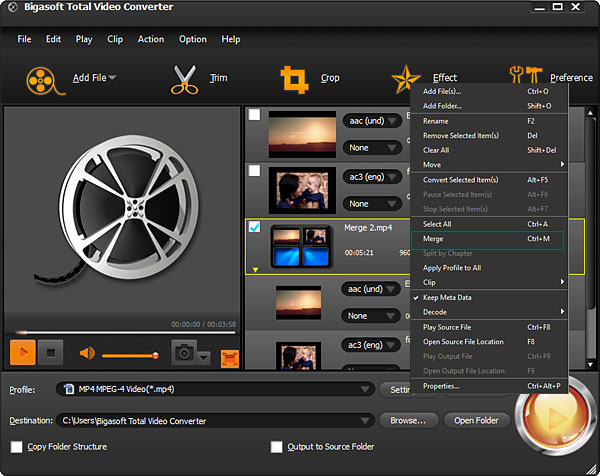Choose Rename in context menu
This screenshot has height=476, width=600.
pyautogui.click(x=489, y=121)
